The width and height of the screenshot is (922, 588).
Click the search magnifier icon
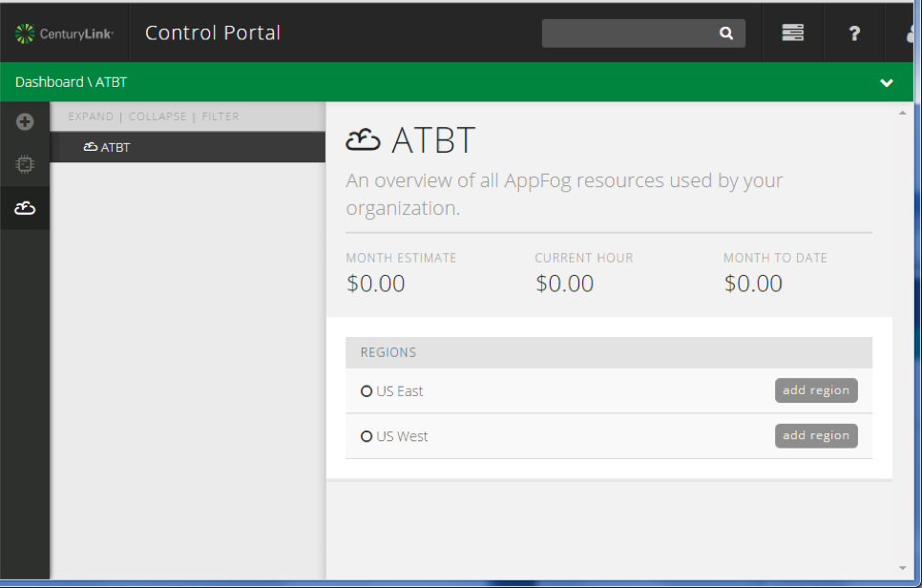pyautogui.click(x=726, y=33)
